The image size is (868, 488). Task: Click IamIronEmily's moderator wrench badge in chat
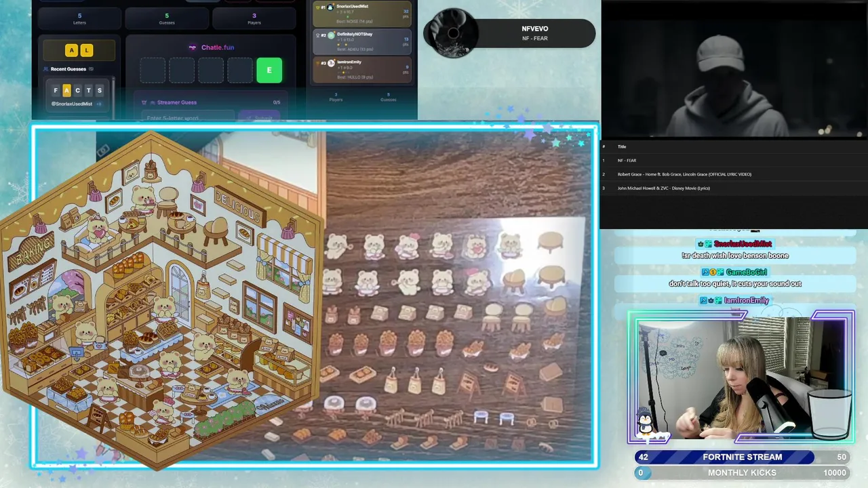(703, 300)
